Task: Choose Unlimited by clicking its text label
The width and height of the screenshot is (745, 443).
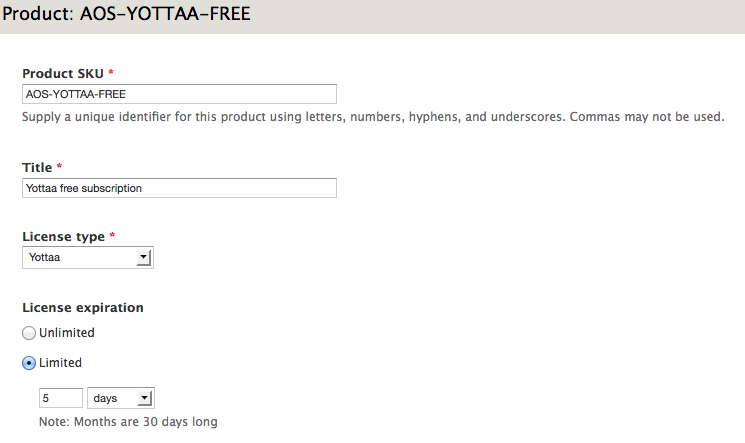Action: click(67, 333)
